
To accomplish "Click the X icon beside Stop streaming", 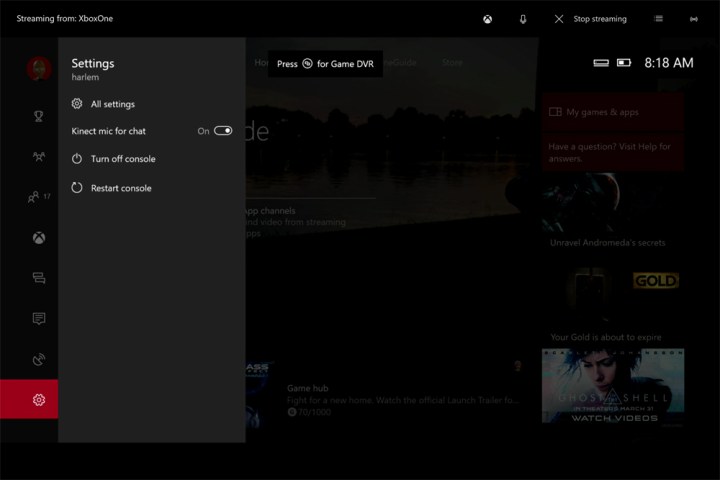I will [x=559, y=19].
